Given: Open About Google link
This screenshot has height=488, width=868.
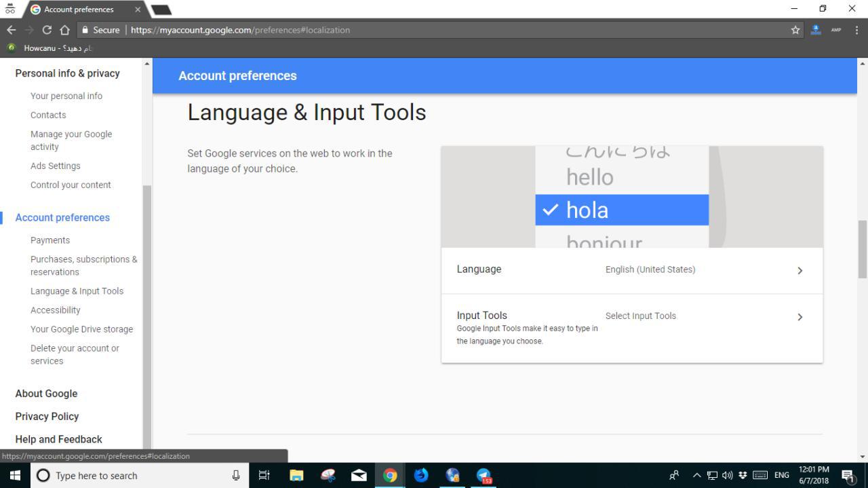Looking at the screenshot, I should 46,394.
